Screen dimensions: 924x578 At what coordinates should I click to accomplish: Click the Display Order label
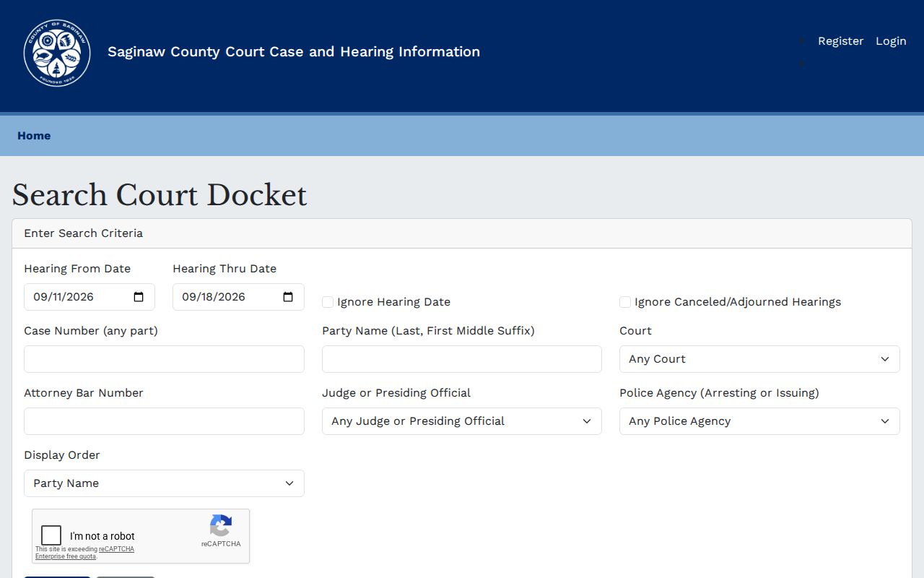[x=62, y=455]
